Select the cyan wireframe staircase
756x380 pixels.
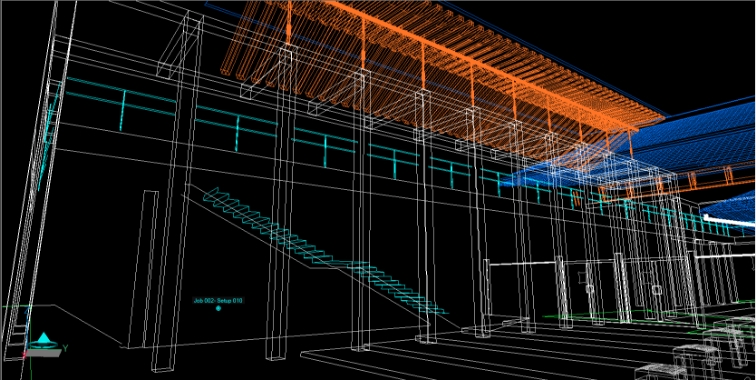point(324,252)
